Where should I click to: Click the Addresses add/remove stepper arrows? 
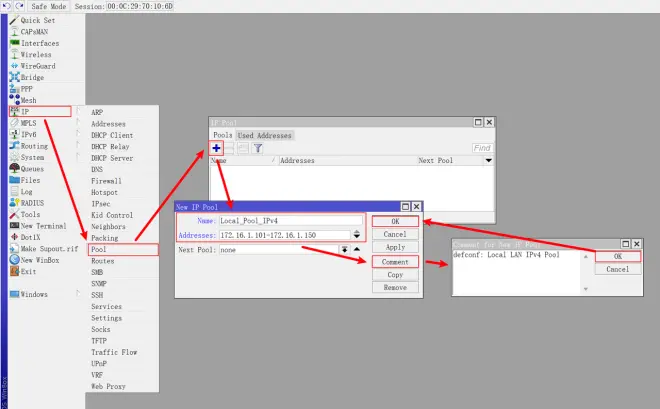tap(357, 235)
